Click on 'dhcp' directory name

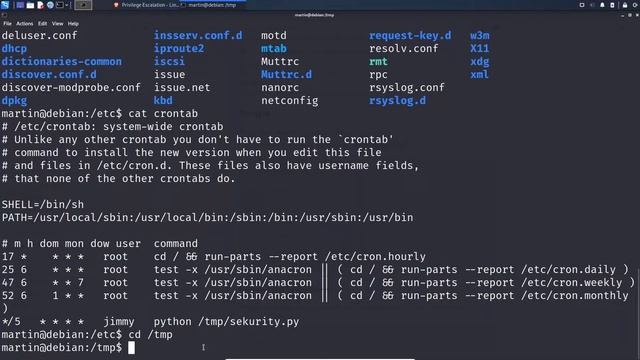[x=14, y=49]
